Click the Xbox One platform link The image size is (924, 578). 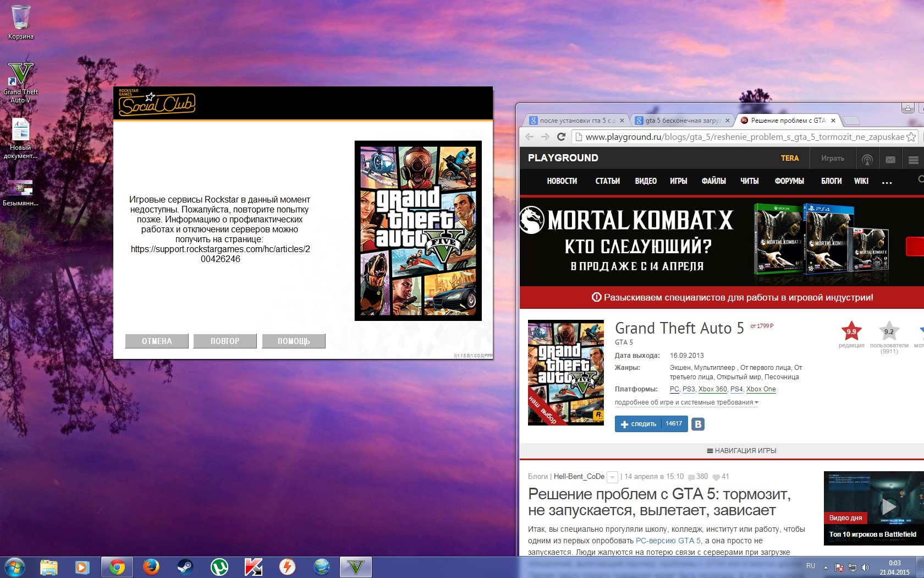pos(761,389)
